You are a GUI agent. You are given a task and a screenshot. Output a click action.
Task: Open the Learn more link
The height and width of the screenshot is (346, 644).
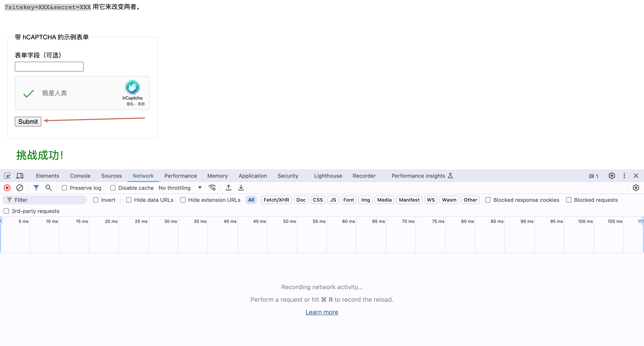click(322, 312)
